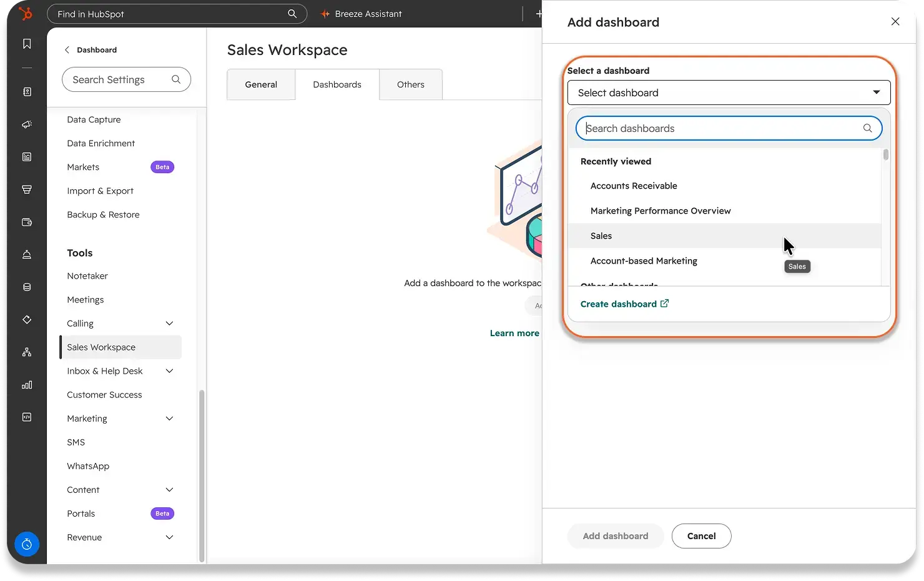Click the Cancel button
The width and height of the screenshot is (924, 581).
coord(701,536)
